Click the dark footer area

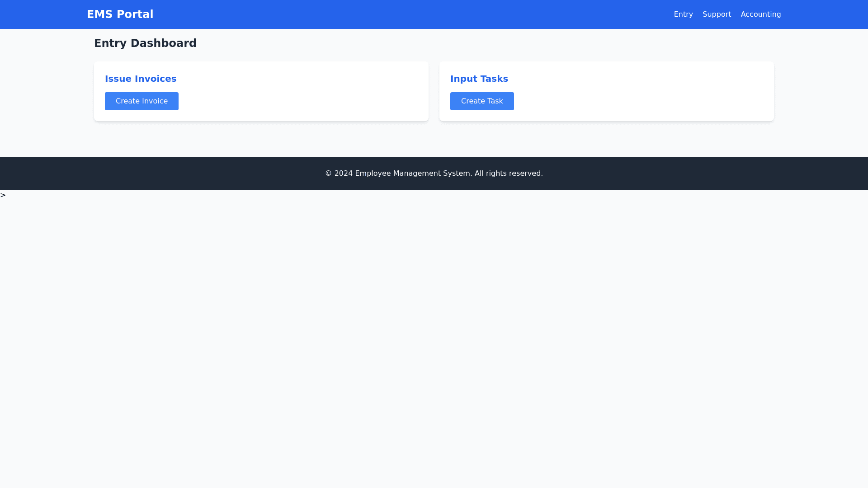click(x=181, y=173)
